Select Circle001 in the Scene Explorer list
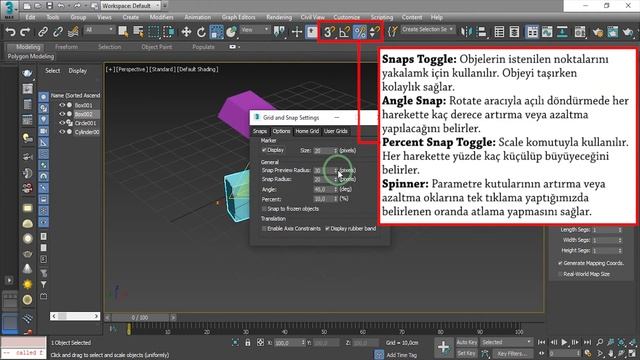The image size is (640, 360). (85, 123)
